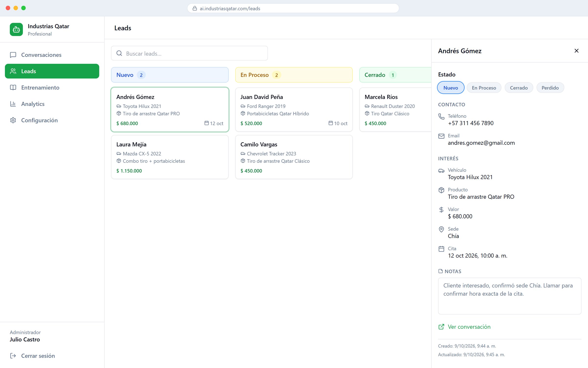Image resolution: width=588 pixels, height=368 pixels.
Task: Set lead status to Perdido
Action: 550,88
